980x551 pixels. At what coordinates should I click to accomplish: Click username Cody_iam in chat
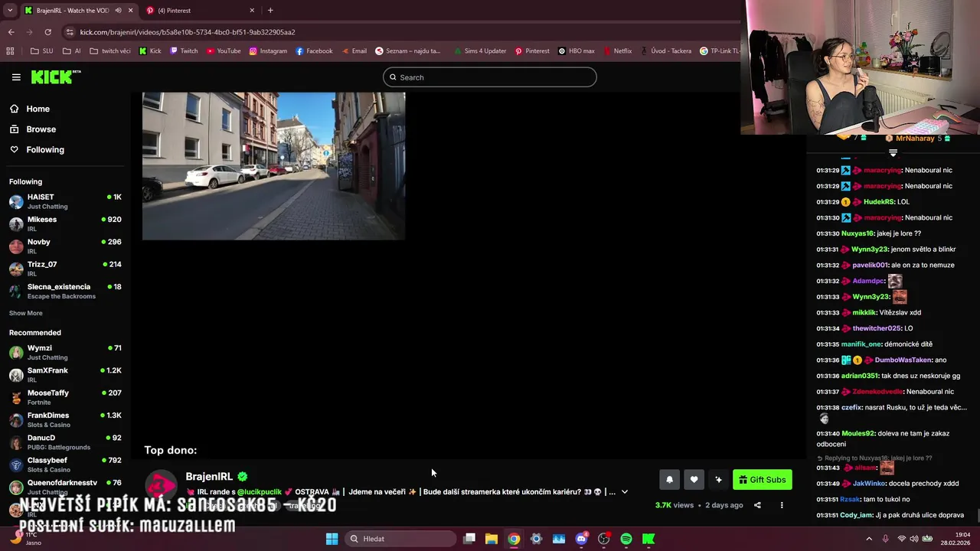pos(857,515)
